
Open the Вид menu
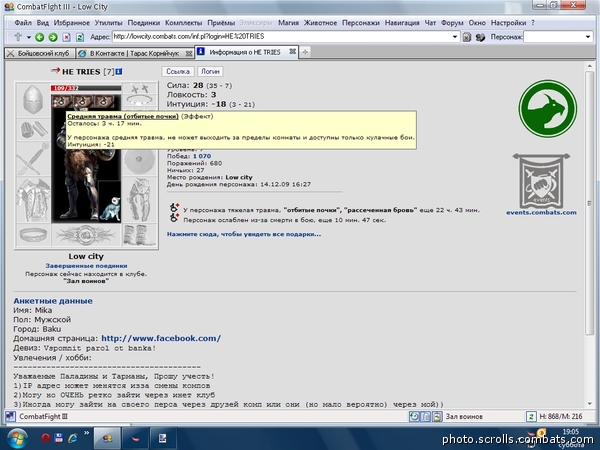pyautogui.click(x=42, y=23)
